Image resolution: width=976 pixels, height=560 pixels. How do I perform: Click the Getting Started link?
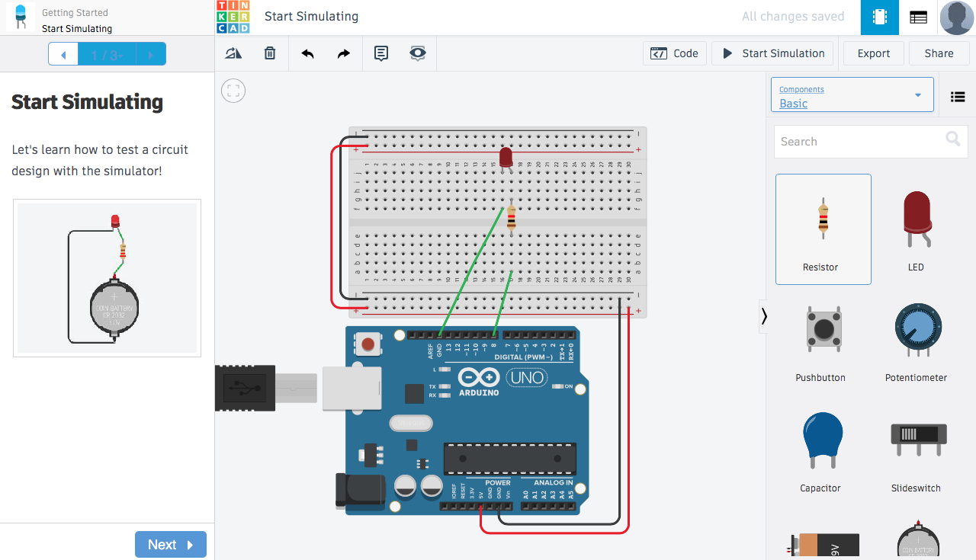click(x=75, y=13)
